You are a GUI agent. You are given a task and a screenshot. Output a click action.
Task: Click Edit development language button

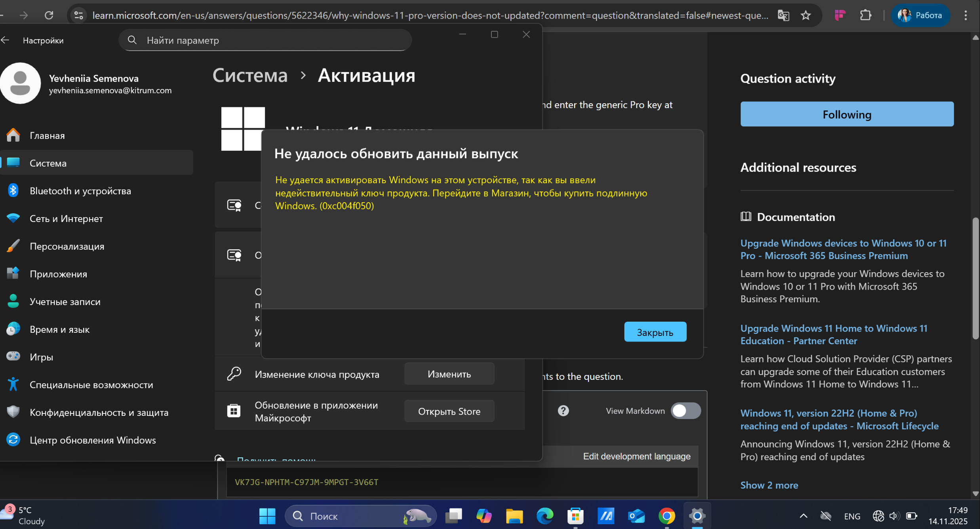(x=636, y=456)
